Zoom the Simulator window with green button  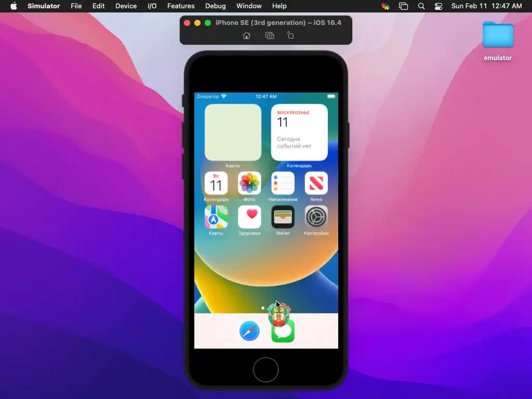coord(208,23)
